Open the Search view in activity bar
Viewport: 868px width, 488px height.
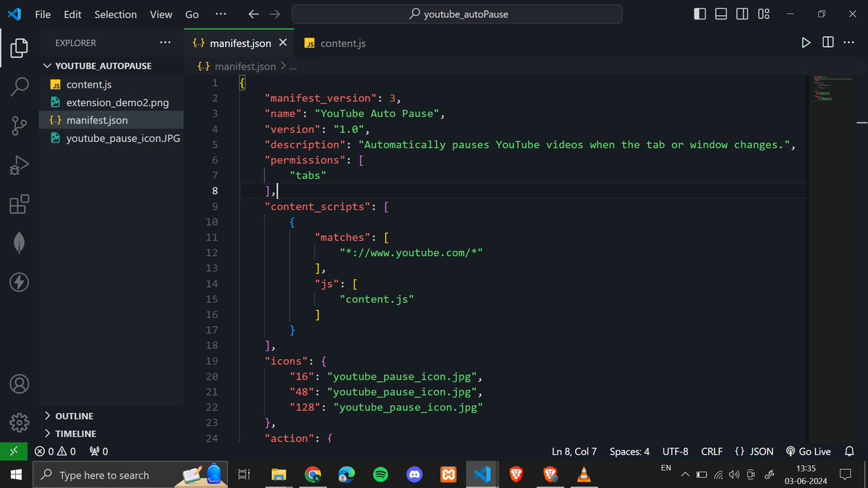(20, 86)
